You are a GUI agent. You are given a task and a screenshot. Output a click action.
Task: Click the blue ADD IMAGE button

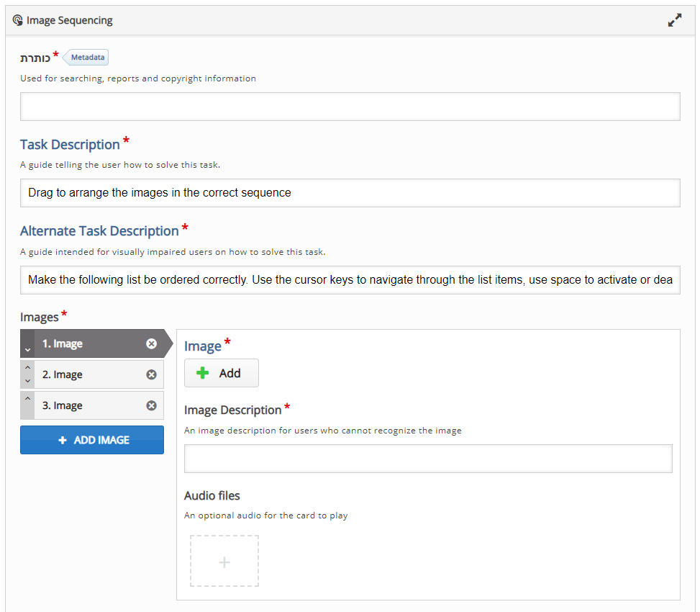click(x=92, y=440)
